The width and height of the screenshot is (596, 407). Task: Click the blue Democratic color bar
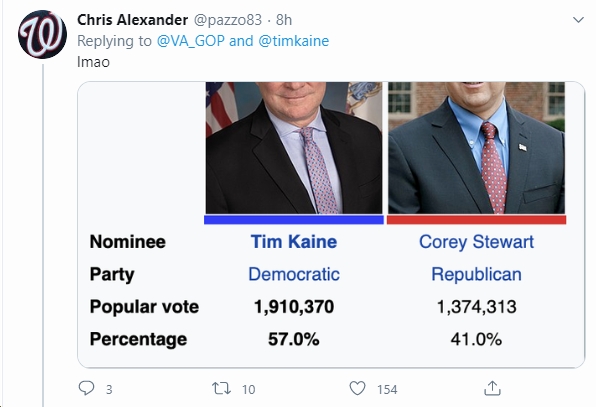(x=294, y=219)
